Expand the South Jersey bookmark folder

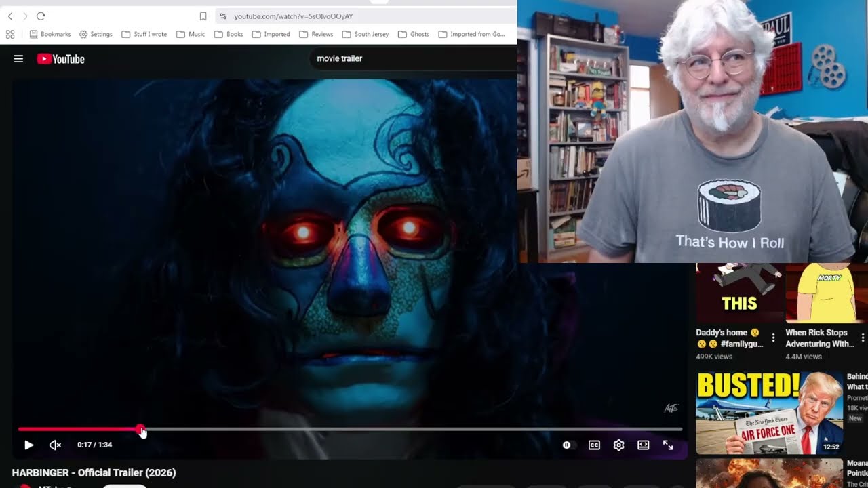pyautogui.click(x=366, y=34)
